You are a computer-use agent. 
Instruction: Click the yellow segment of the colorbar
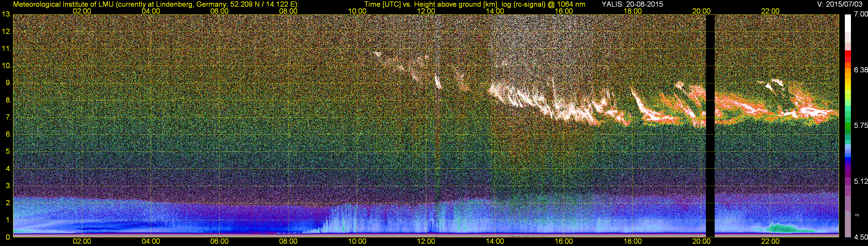(x=848, y=86)
